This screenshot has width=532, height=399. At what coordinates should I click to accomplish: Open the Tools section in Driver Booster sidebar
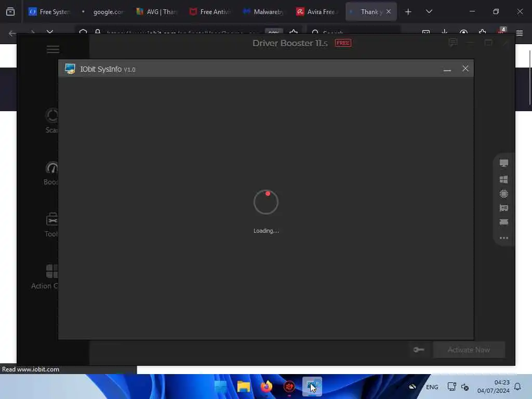pyautogui.click(x=51, y=225)
